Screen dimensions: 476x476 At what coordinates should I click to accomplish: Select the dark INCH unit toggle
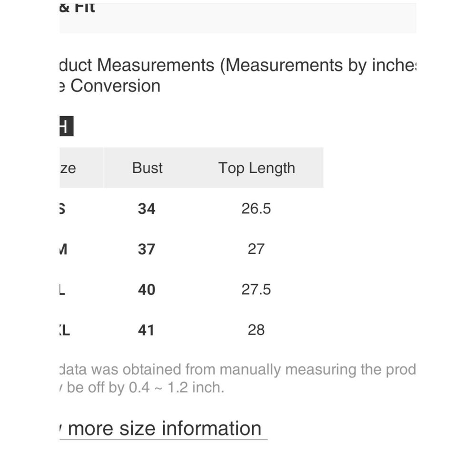coord(67,126)
